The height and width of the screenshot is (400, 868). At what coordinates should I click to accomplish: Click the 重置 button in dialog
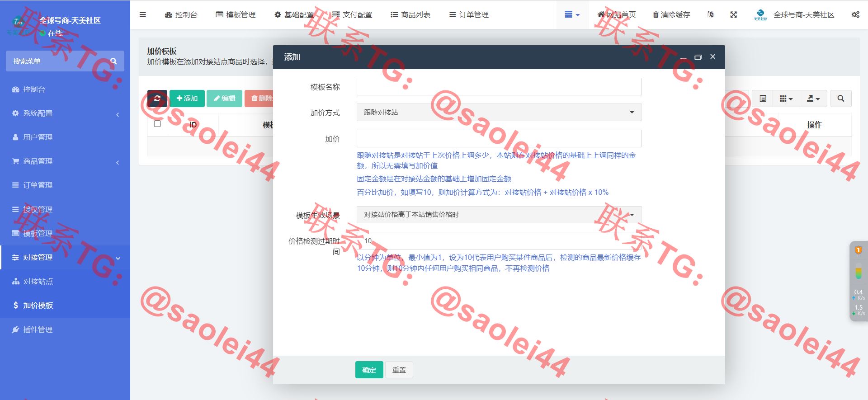(x=399, y=370)
